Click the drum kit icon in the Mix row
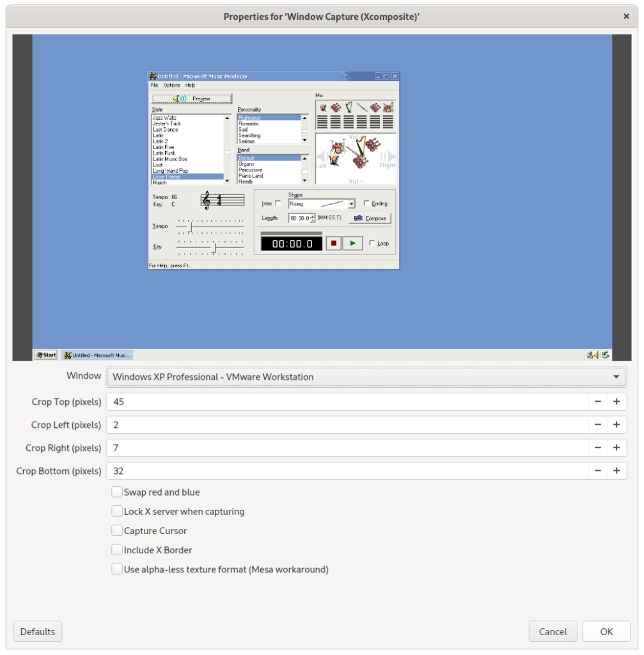This screenshot has height=655, width=644. pos(388,107)
